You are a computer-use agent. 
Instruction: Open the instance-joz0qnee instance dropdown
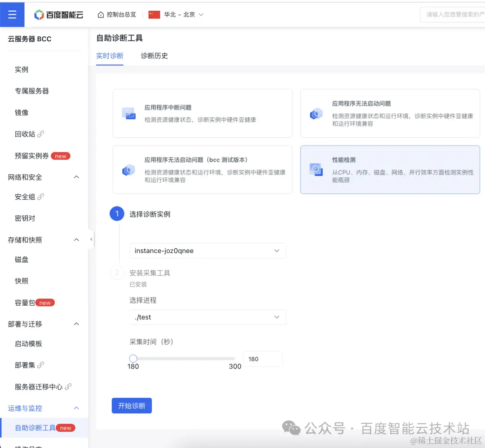click(x=207, y=250)
